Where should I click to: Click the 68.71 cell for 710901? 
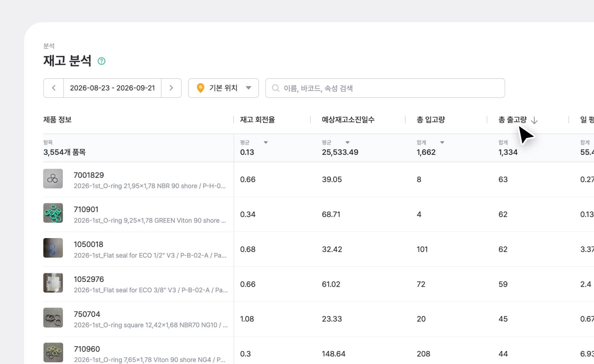tap(331, 214)
